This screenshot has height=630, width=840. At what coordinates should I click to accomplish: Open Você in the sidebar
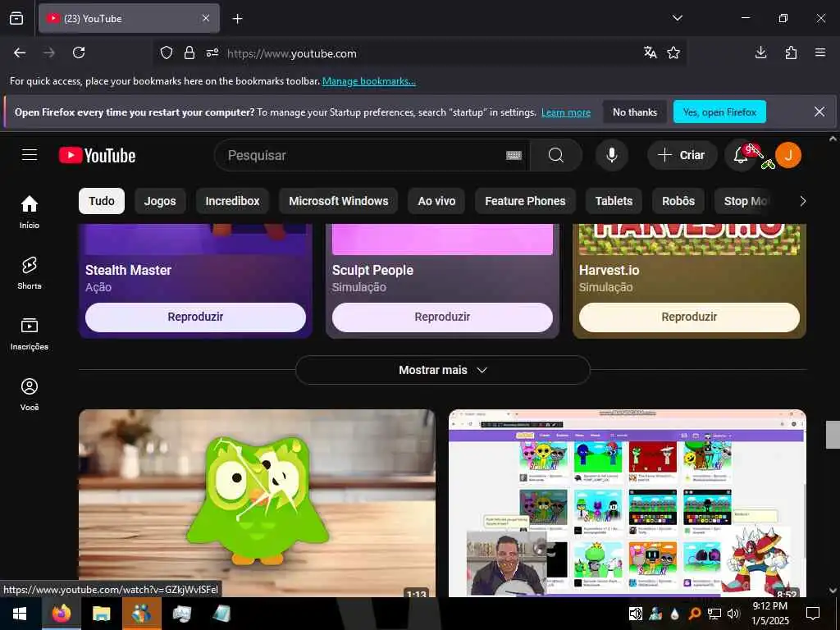pos(30,395)
